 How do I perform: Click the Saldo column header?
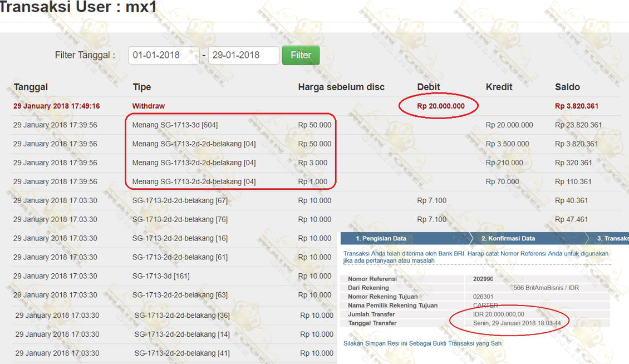coord(567,87)
